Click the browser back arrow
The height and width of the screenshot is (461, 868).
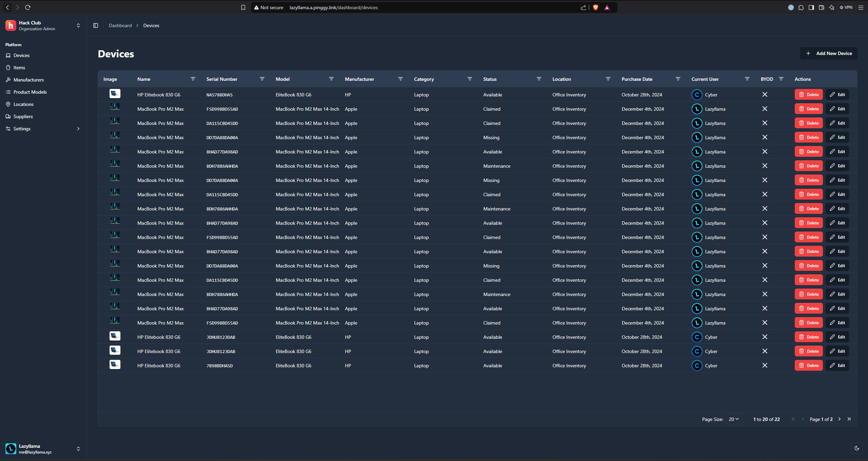[7, 7]
